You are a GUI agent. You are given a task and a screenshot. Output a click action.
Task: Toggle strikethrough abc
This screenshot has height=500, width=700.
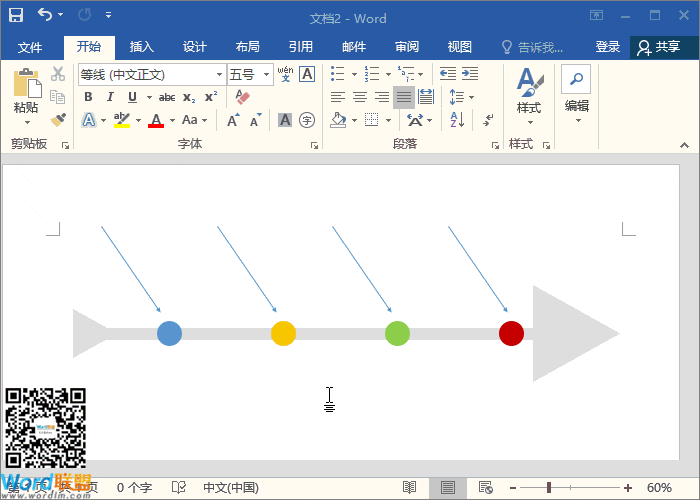point(167,97)
